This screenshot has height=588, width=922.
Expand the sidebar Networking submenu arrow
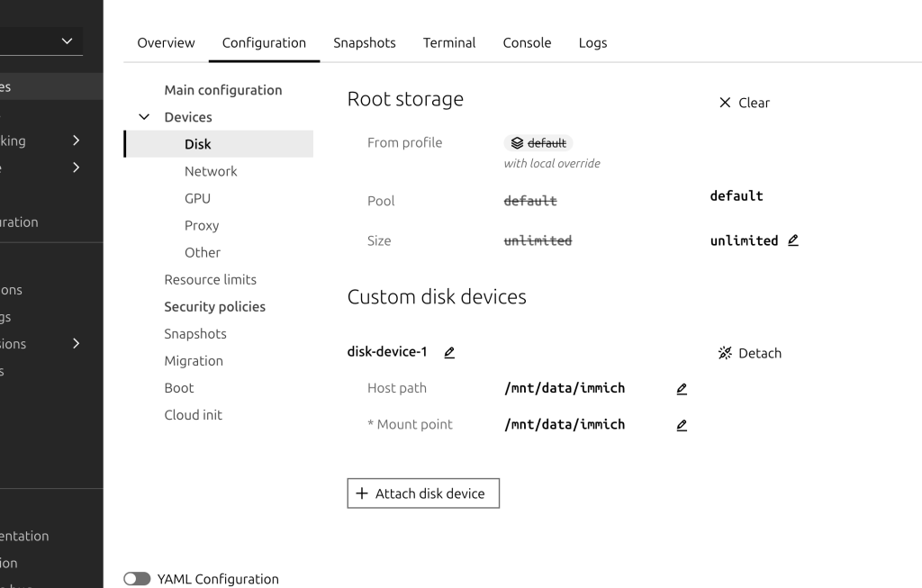click(x=76, y=140)
